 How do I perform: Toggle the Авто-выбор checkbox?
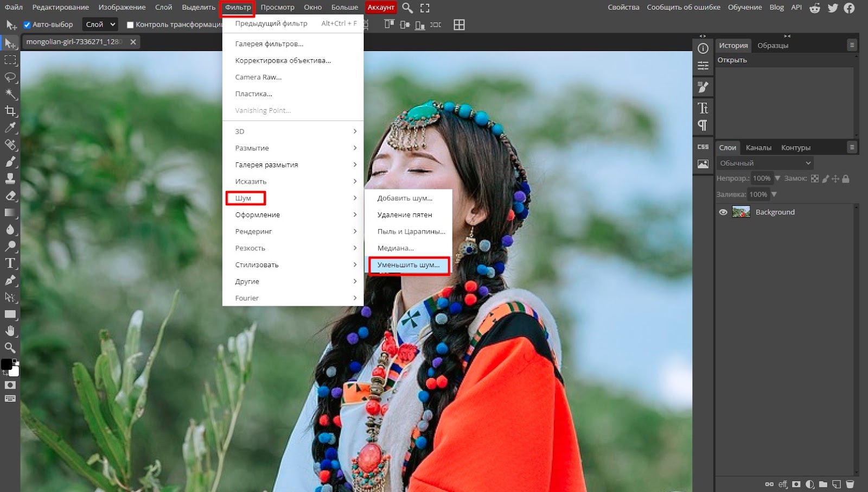pos(27,24)
